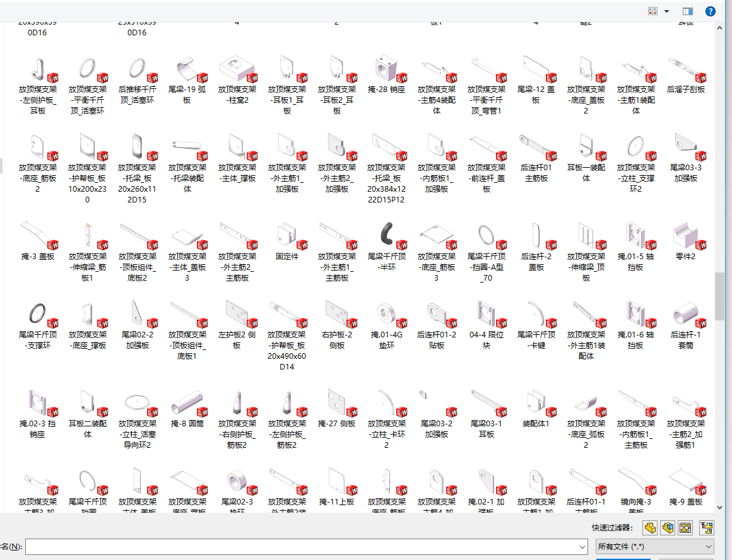
Task: Select file 放顶煤支架-前连杆_盖板
Action: point(487,163)
